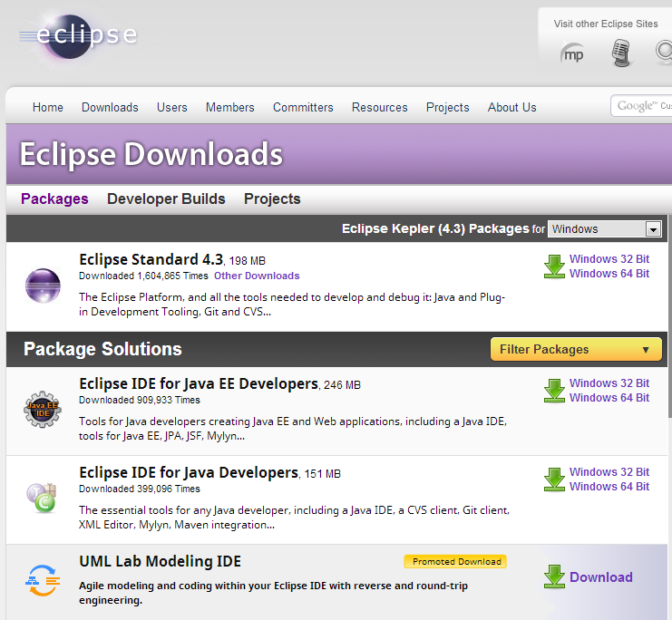Click the 'Visit other Eclipse Sites' label
Viewport: 672px width, 620px height.
tap(605, 24)
